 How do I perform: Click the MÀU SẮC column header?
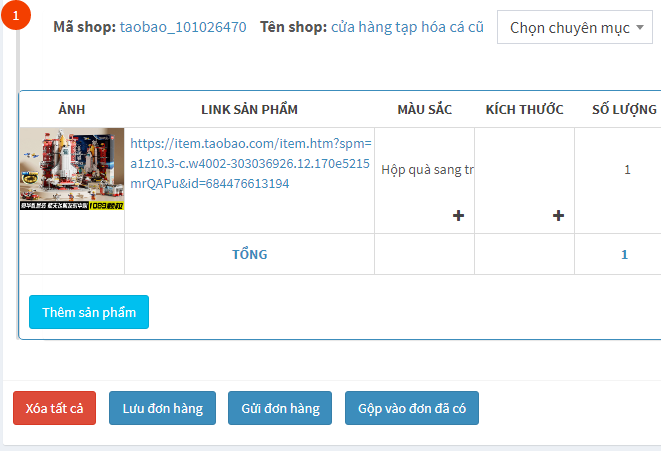(425, 109)
